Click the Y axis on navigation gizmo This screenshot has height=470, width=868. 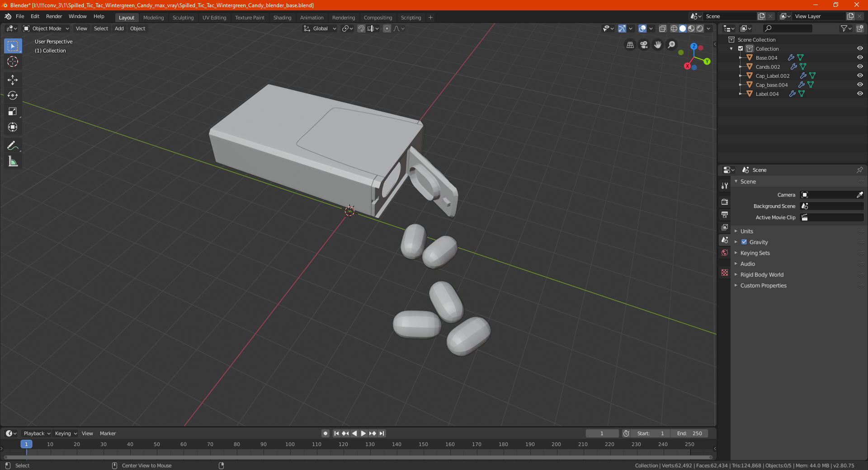[707, 61]
